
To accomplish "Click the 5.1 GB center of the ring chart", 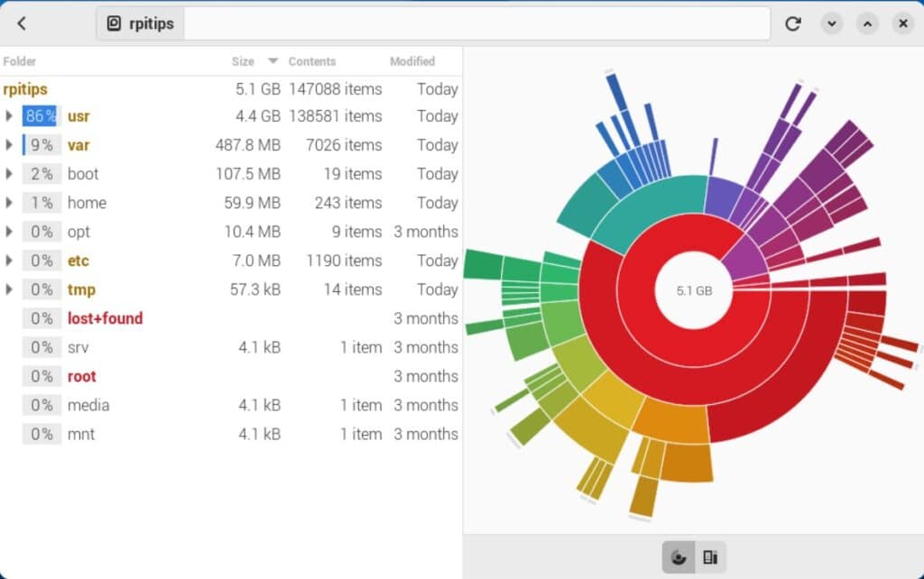I will tap(693, 291).
